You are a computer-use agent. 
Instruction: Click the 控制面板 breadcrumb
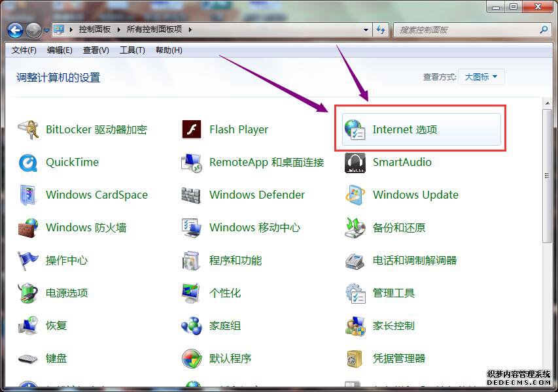point(95,29)
